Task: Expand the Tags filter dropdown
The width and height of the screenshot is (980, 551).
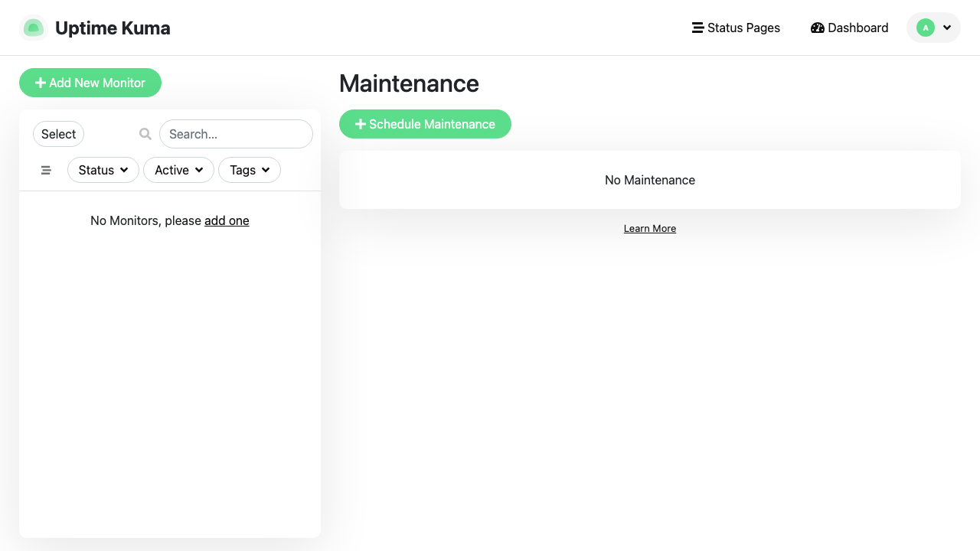Action: click(x=250, y=170)
